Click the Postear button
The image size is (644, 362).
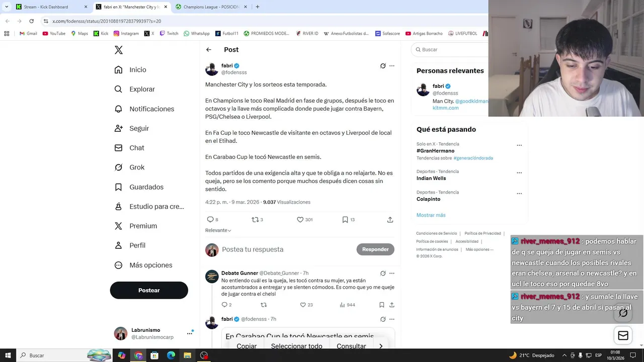[x=149, y=290]
